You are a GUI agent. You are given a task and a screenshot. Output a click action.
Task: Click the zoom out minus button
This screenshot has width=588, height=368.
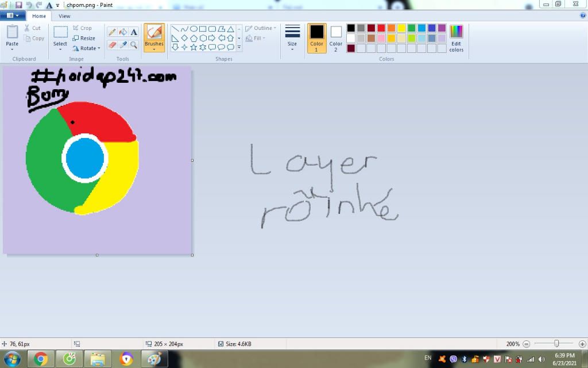[526, 344]
